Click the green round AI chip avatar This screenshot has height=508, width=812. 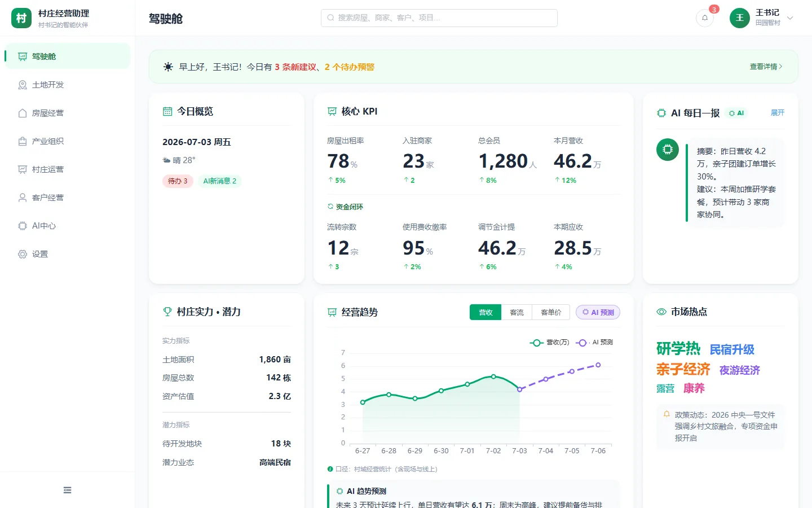point(668,150)
